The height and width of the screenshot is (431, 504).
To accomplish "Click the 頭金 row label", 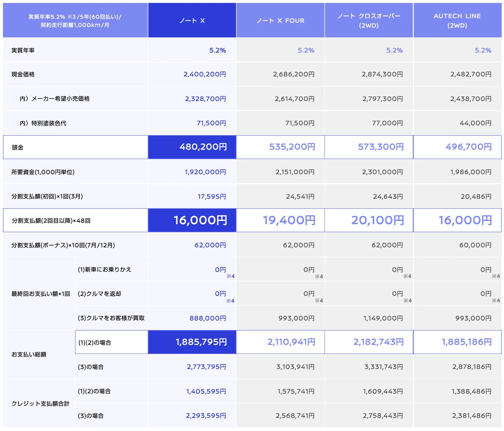I will [18, 148].
